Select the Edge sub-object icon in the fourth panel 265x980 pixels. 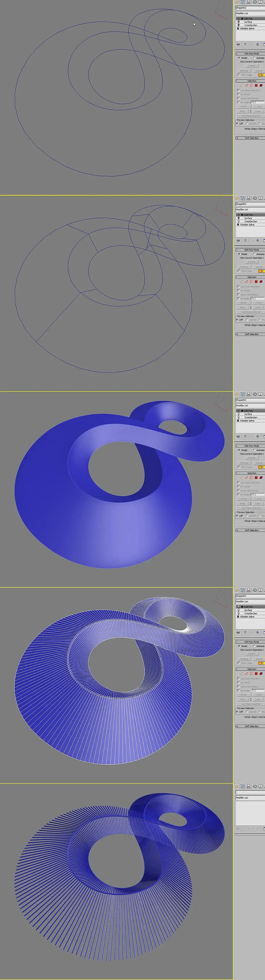pos(246,674)
